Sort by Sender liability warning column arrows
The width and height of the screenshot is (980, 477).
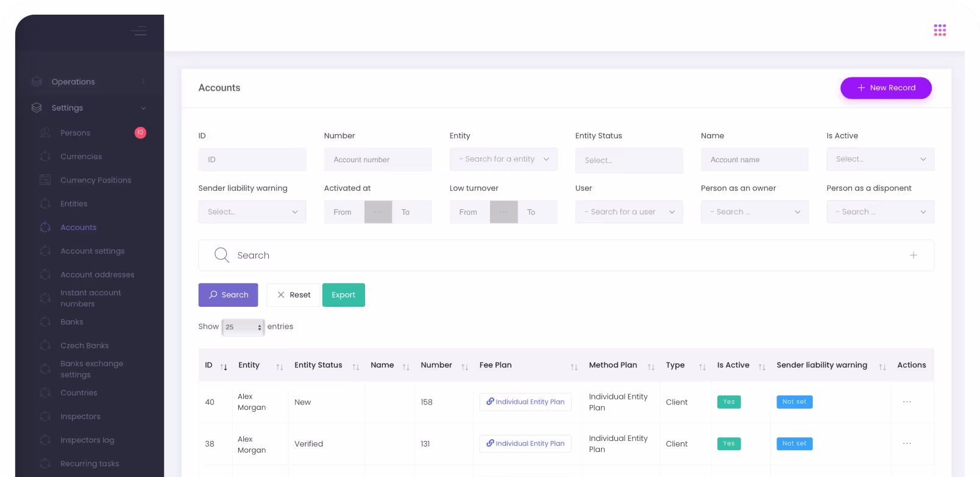click(882, 367)
